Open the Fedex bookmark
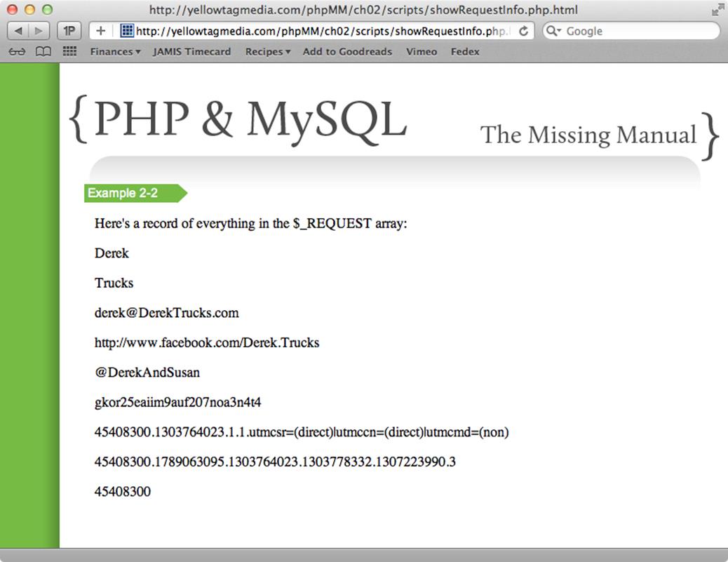 [x=464, y=51]
